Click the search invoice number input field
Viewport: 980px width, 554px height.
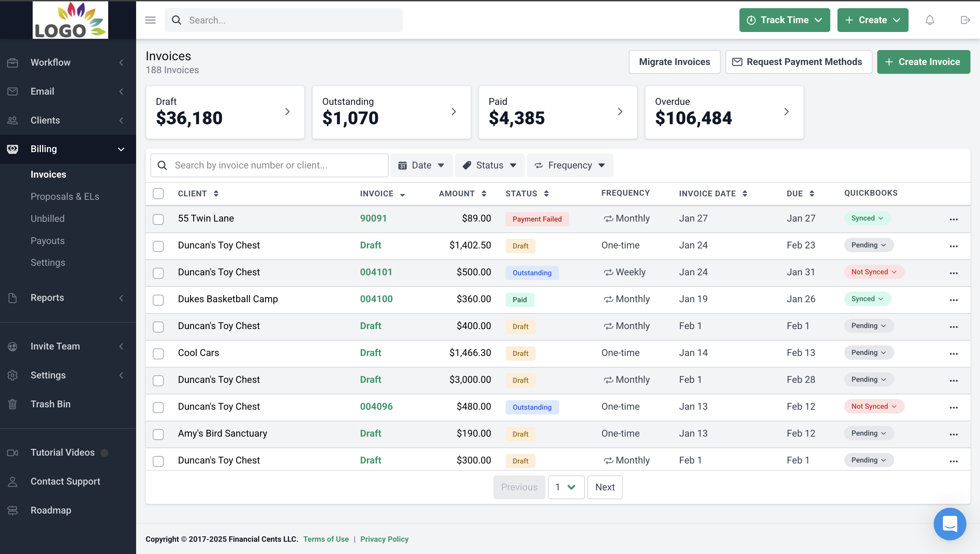click(x=268, y=165)
